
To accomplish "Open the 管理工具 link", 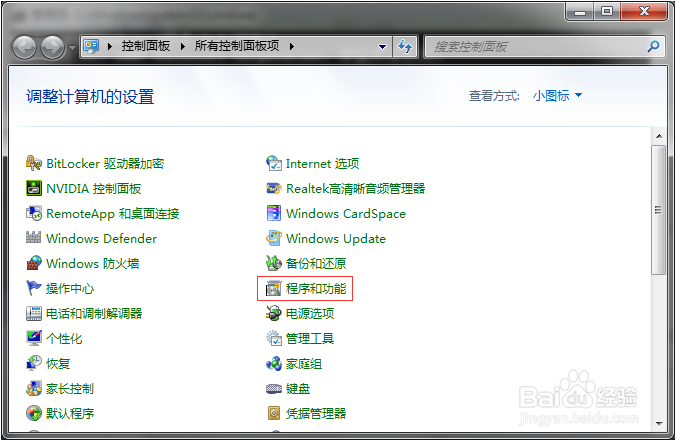I will click(310, 338).
